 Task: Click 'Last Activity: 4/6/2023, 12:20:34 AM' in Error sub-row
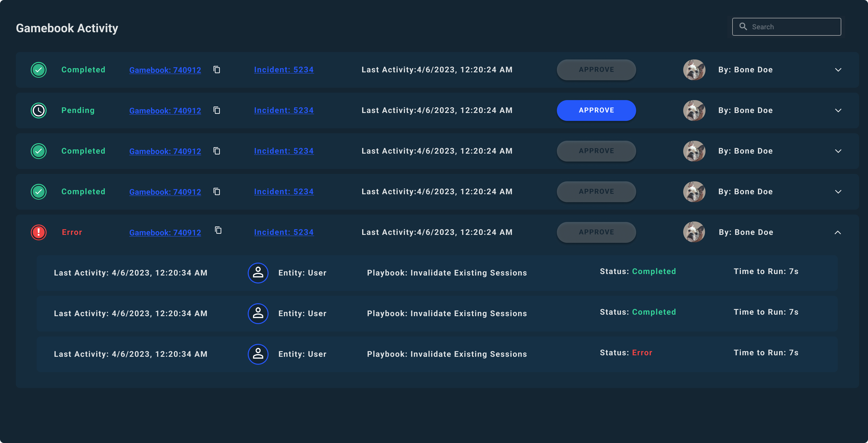point(130,354)
